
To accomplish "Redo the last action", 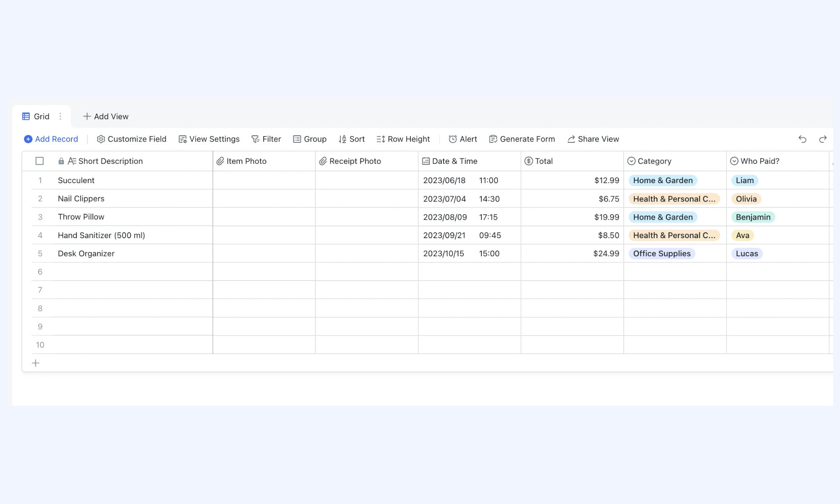I will 823,139.
